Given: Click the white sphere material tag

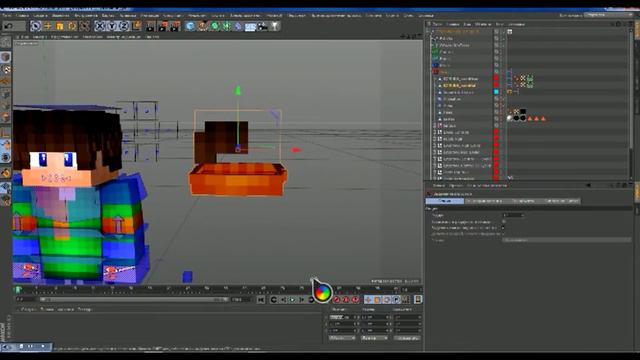Looking at the screenshot, I should coord(509,118).
